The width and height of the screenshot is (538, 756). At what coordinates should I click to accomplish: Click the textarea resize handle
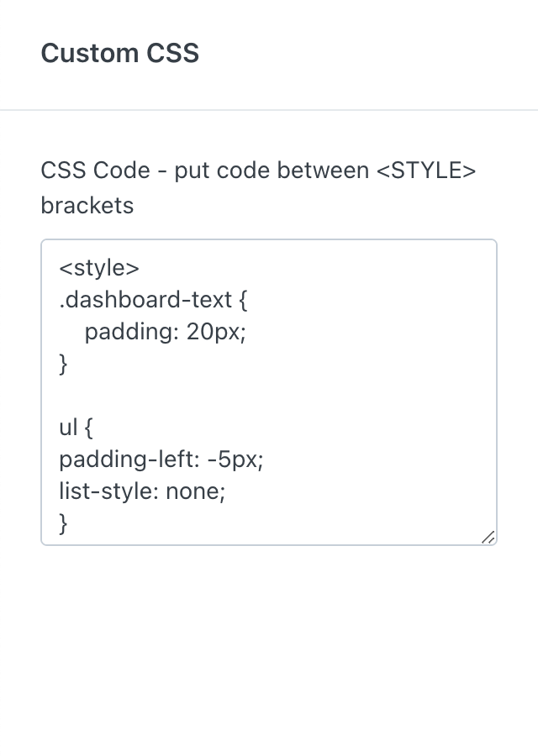(488, 537)
